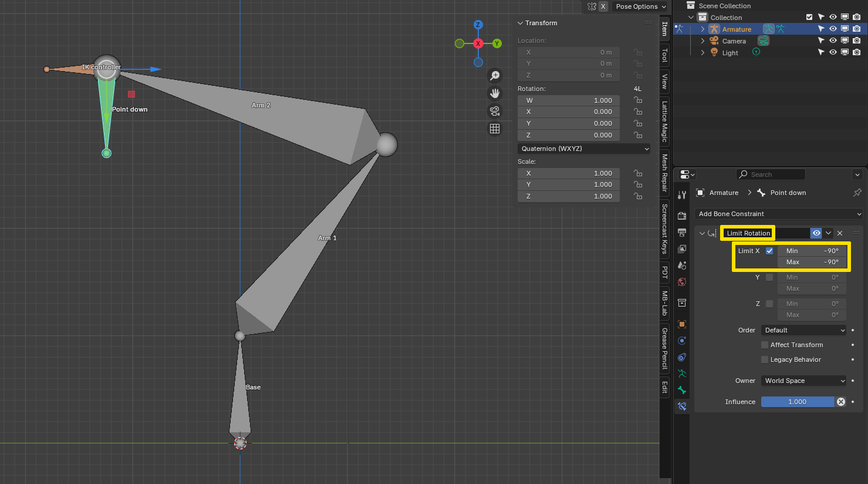Toggle Collection exclude checkbox in outliner
Viewport: 868px width, 484px height.
[x=809, y=17]
